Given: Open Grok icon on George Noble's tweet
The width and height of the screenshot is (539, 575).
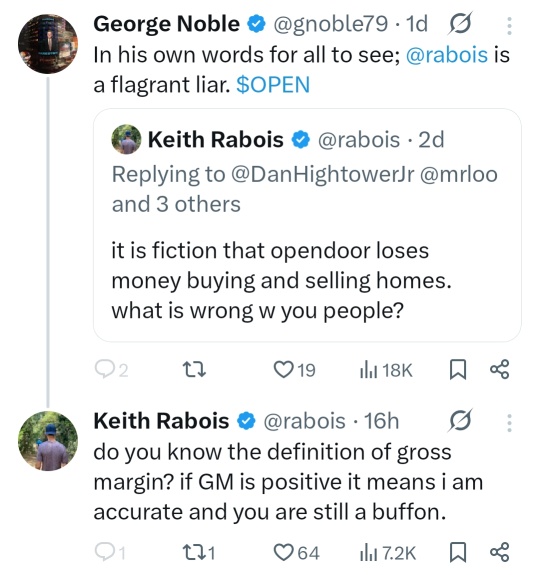Looking at the screenshot, I should pyautogui.click(x=460, y=24).
